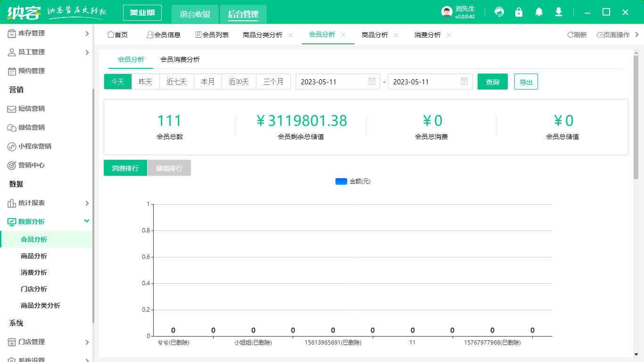Click the download icon in header
This screenshot has height=362, width=644.
pos(559,12)
